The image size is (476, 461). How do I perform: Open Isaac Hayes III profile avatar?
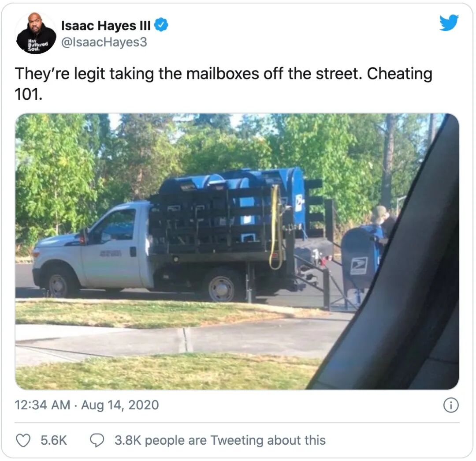coord(36,33)
